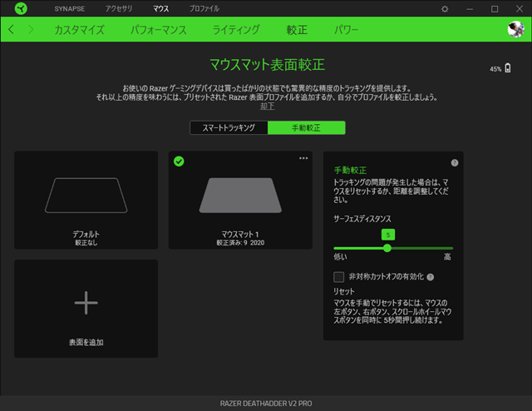Click the 却下 dismiss link
This screenshot has width=532, height=411.
268,106
